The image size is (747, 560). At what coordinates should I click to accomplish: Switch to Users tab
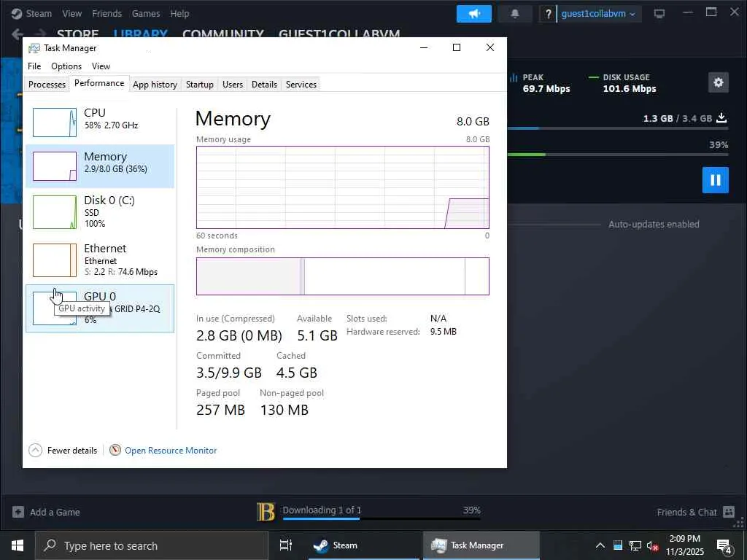pyautogui.click(x=233, y=85)
